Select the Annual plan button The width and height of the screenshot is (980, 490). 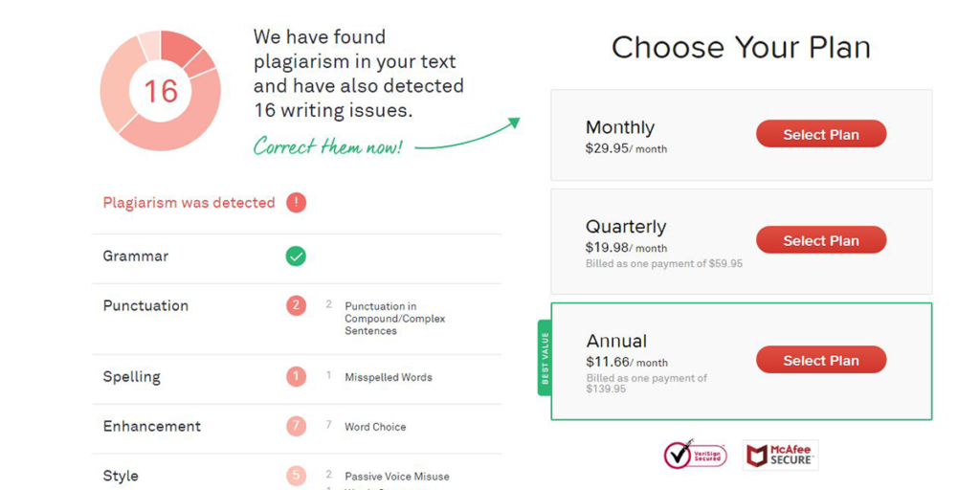pos(820,361)
